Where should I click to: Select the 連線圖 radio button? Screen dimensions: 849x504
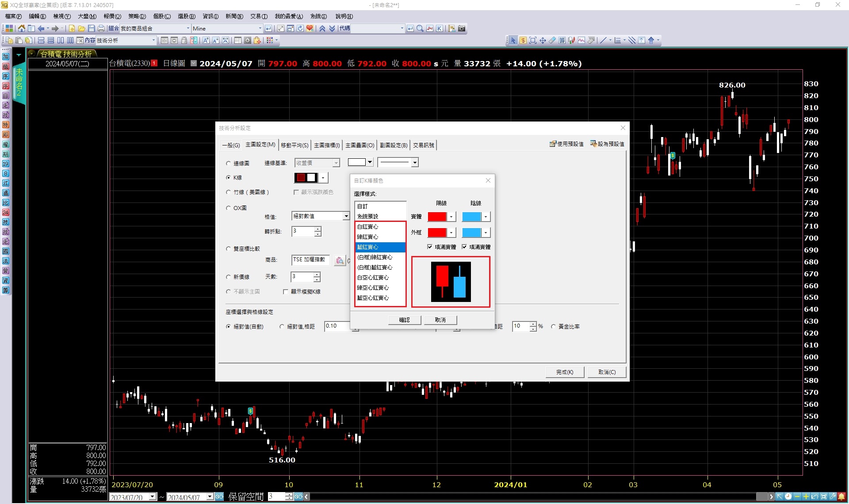click(x=229, y=163)
